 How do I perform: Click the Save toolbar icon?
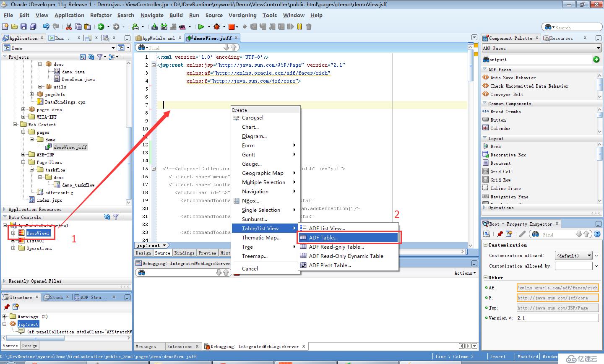click(x=23, y=27)
